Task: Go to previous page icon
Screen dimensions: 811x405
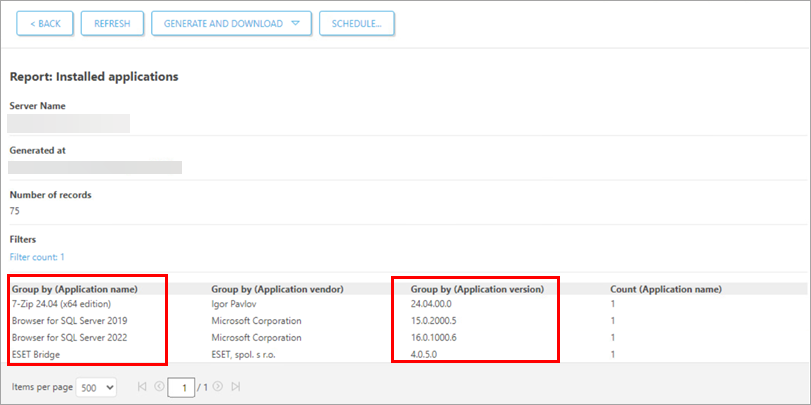Action: (159, 386)
